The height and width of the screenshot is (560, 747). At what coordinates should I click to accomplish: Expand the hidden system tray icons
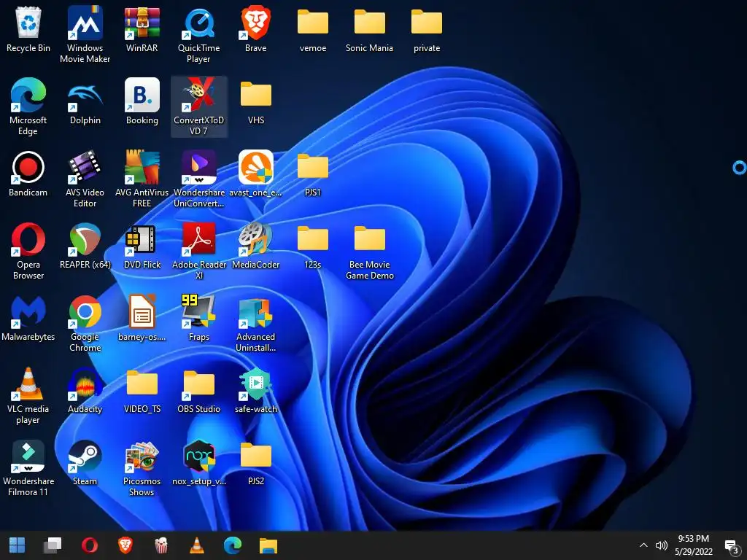click(x=643, y=545)
